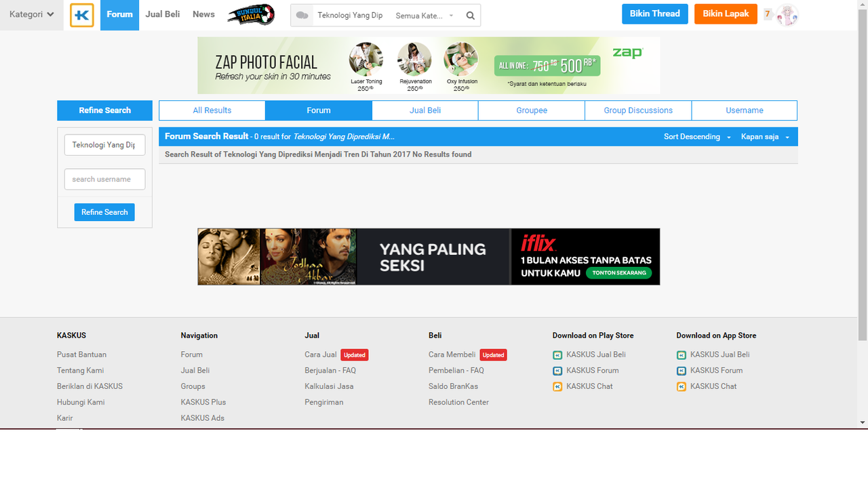Click the search username field

pos(104,179)
